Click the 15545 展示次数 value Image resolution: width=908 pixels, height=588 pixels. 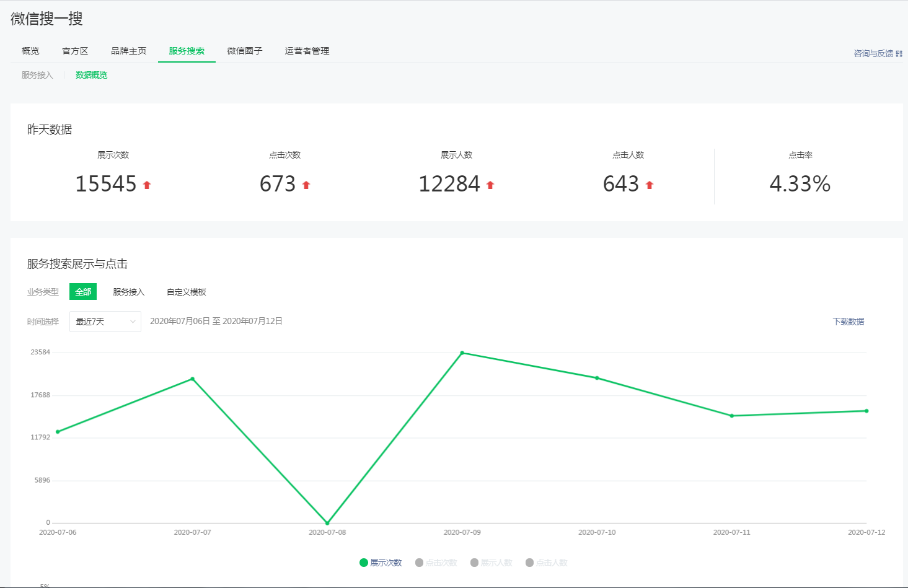point(106,184)
